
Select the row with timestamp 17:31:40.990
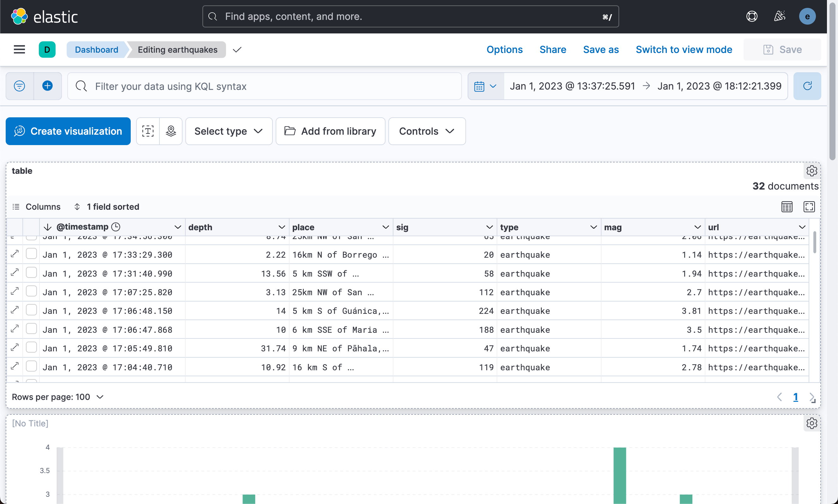[31, 273]
